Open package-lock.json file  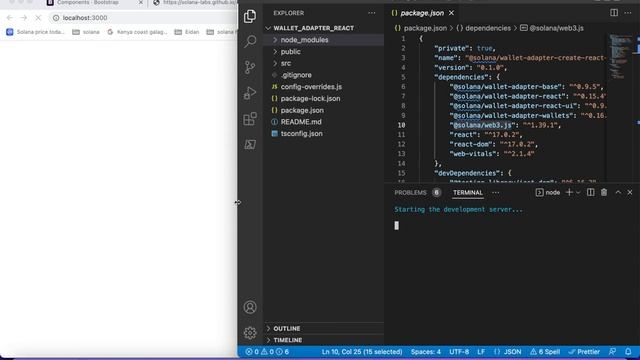coord(323,99)
